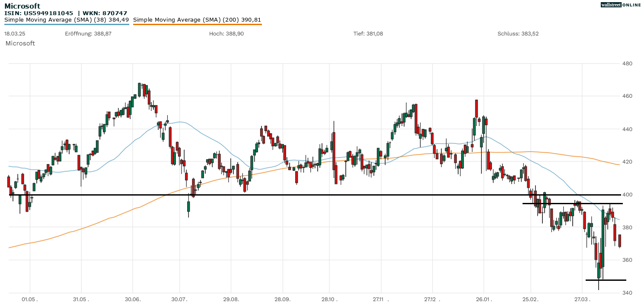The image size is (644, 302).
Task: Click the ISIN US5949181045 text
Action: coord(39,13)
